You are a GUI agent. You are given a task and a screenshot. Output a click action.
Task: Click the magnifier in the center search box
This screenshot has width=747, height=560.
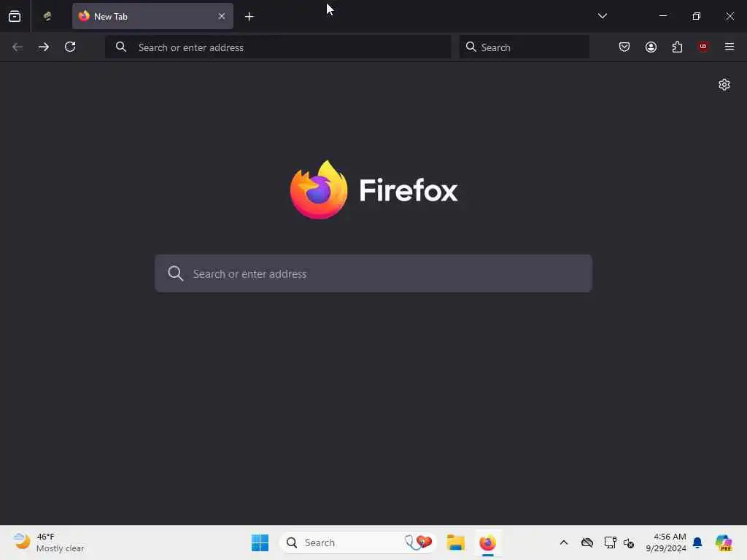pyautogui.click(x=176, y=274)
